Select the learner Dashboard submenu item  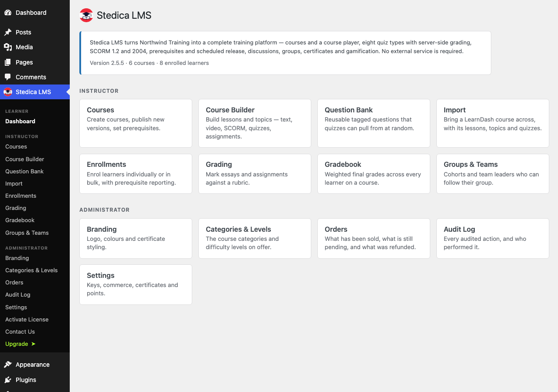(x=20, y=122)
